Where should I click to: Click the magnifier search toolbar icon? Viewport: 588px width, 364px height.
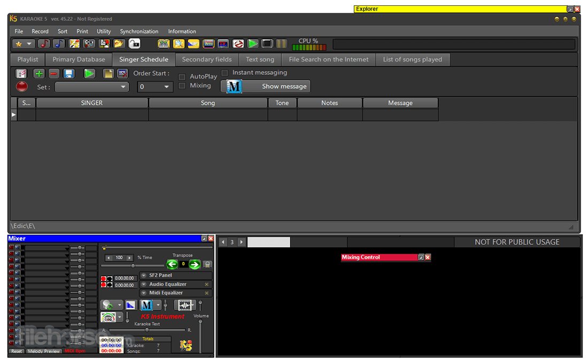tap(179, 44)
